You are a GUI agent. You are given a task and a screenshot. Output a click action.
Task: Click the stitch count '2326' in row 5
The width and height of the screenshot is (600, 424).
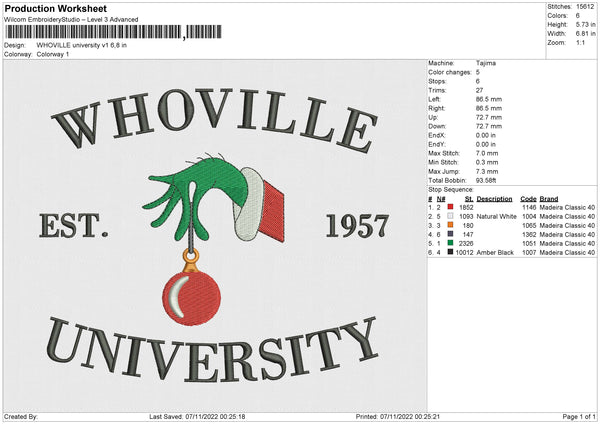click(466, 243)
